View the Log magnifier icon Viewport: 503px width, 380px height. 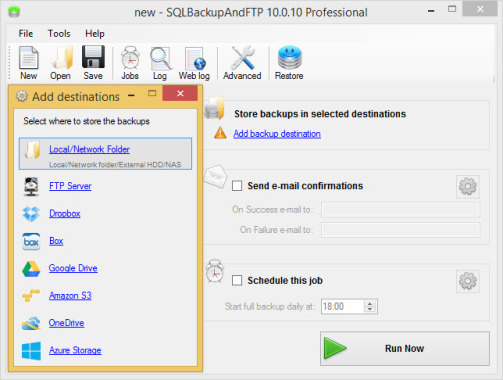[161, 58]
